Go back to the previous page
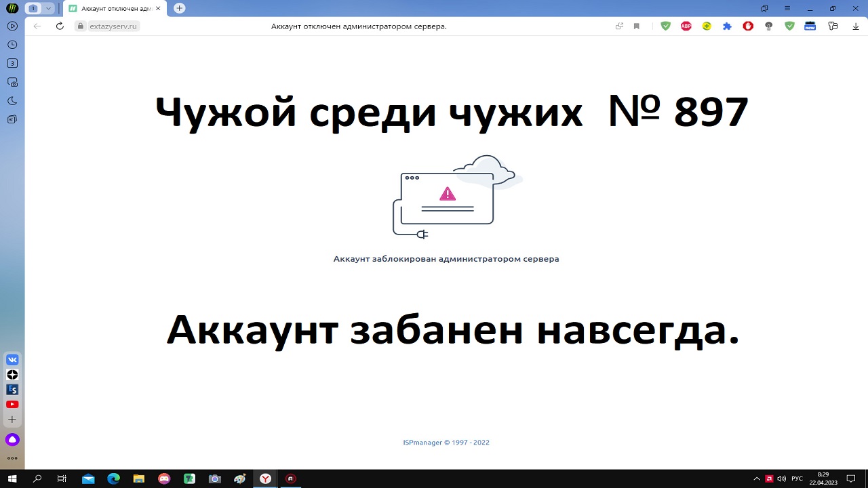 37,26
